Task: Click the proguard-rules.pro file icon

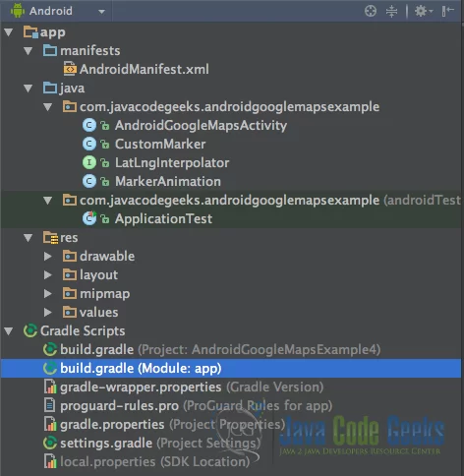Action: pyautogui.click(x=49, y=406)
